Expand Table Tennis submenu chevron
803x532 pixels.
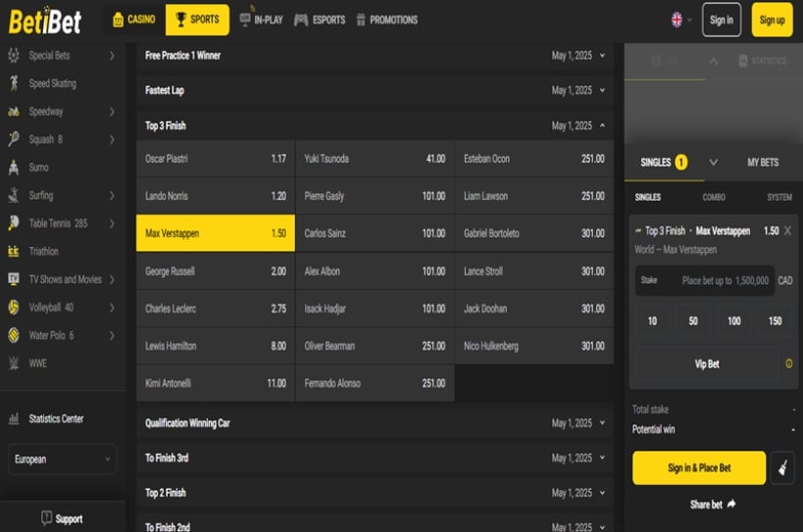(112, 223)
